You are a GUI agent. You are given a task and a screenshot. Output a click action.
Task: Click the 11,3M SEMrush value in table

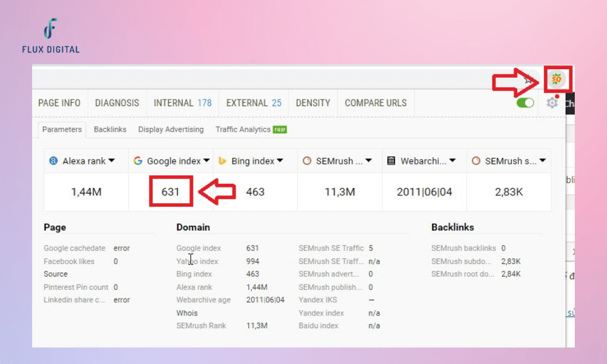340,192
